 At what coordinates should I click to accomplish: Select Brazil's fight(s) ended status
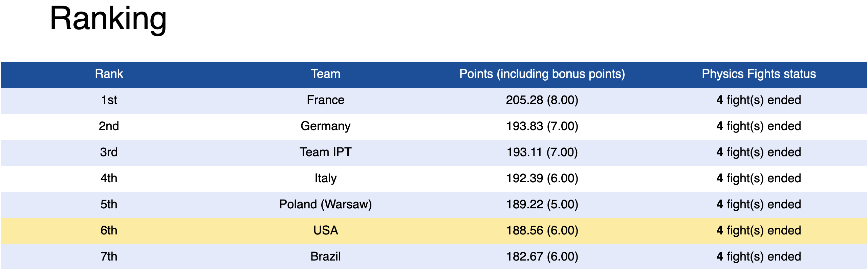pyautogui.click(x=759, y=256)
